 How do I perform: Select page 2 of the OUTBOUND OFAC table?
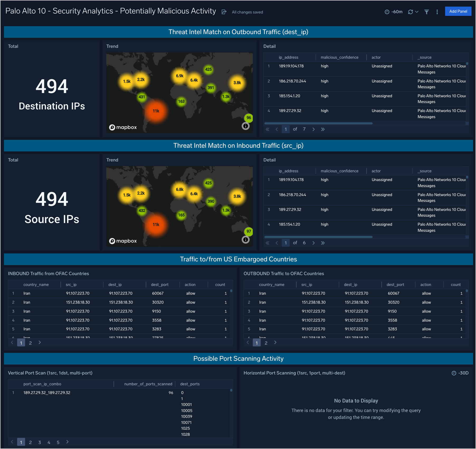(x=266, y=342)
